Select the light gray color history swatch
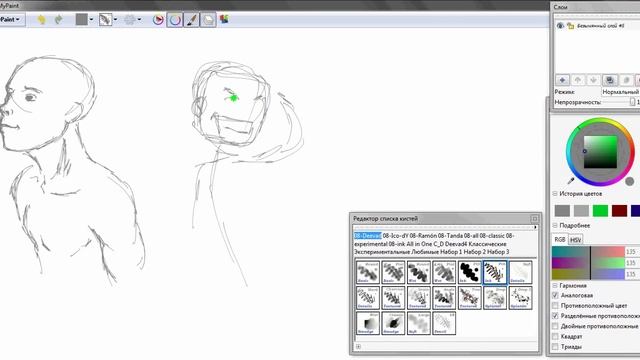The height and width of the screenshot is (360, 640). click(x=581, y=211)
